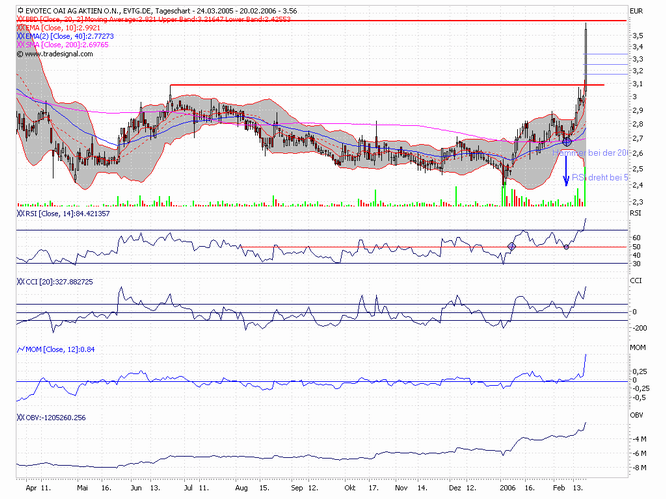Click the OBV axis title on the right

click(636, 415)
